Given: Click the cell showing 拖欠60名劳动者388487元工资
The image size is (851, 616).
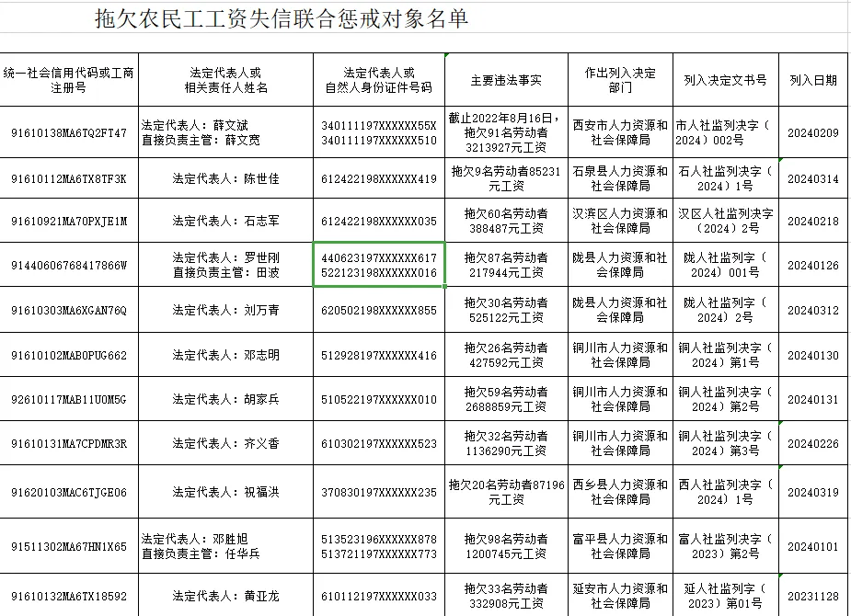Looking at the screenshot, I should (504, 221).
